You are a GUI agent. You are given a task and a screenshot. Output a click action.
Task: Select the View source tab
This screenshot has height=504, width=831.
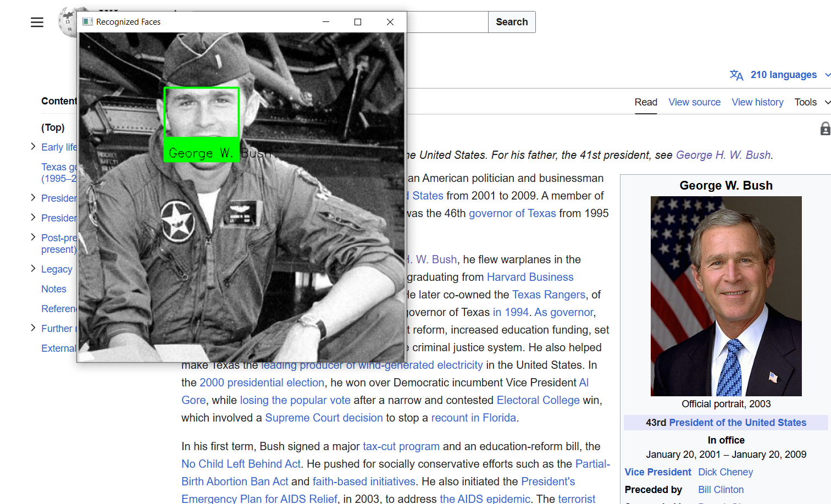coord(694,102)
